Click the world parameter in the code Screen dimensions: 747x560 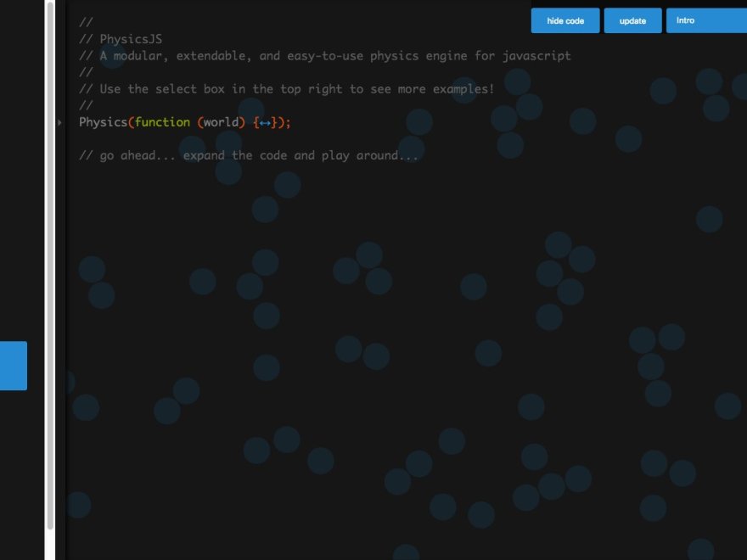coord(220,122)
